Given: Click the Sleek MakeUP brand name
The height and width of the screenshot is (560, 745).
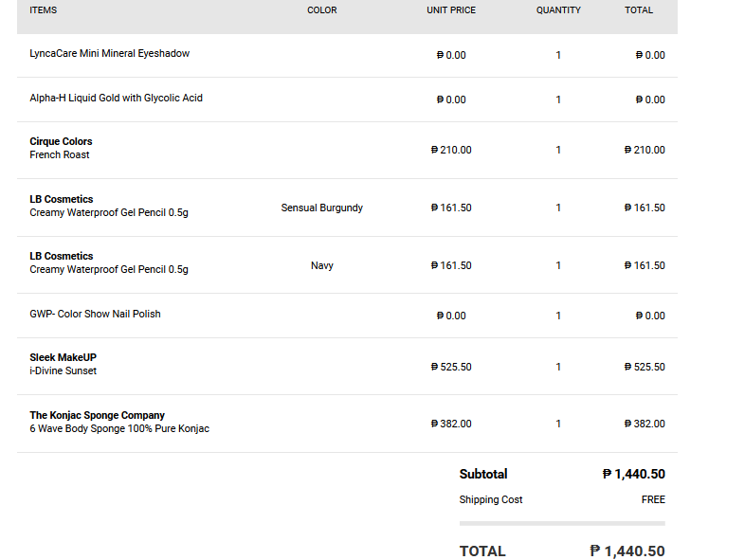Looking at the screenshot, I should coord(63,357).
